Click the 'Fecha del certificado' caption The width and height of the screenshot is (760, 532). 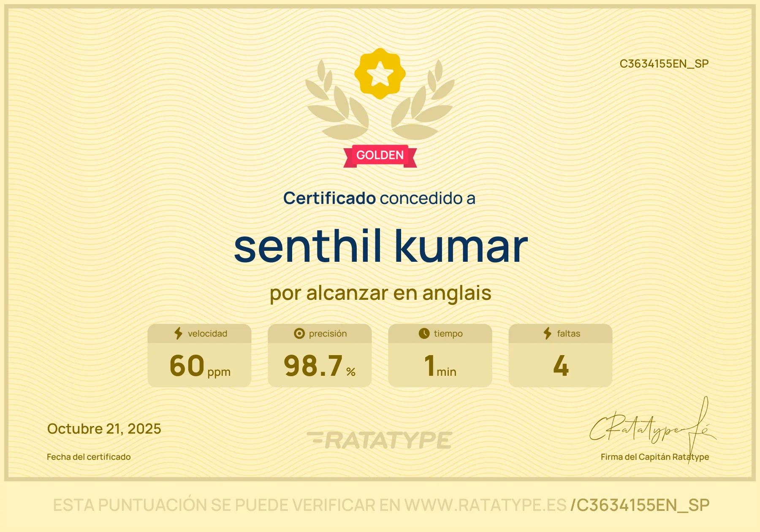pos(89,457)
